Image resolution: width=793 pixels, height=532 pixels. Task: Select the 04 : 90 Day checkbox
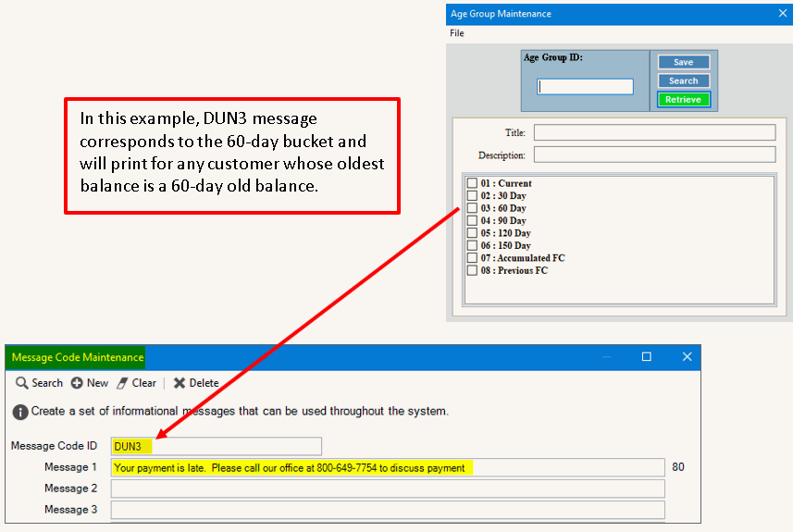472,221
